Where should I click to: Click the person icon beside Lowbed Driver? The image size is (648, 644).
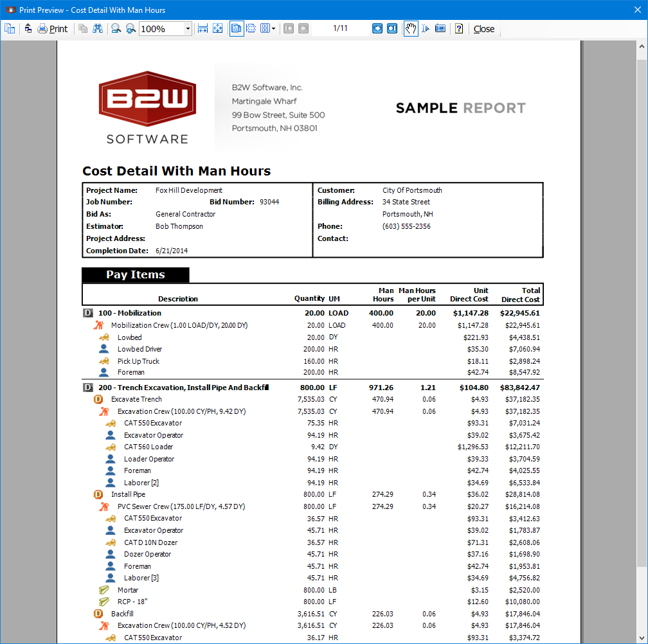[104, 349]
